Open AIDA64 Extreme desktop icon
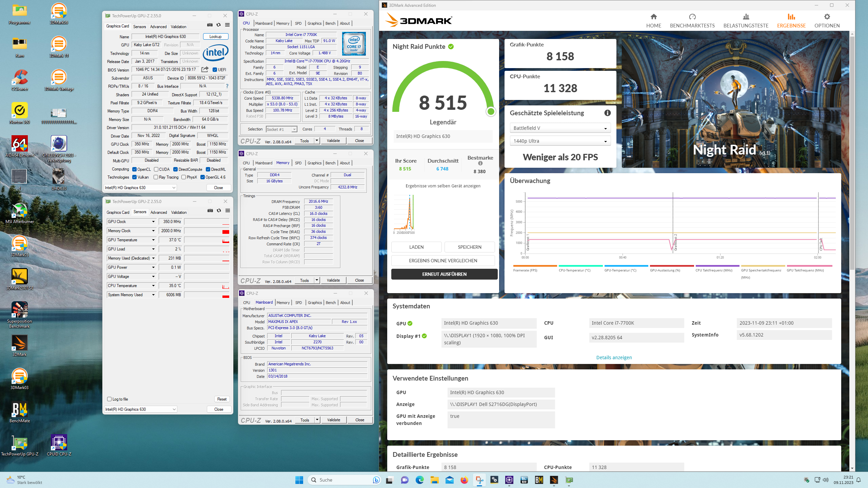The width and height of the screenshot is (868, 488). point(20,146)
